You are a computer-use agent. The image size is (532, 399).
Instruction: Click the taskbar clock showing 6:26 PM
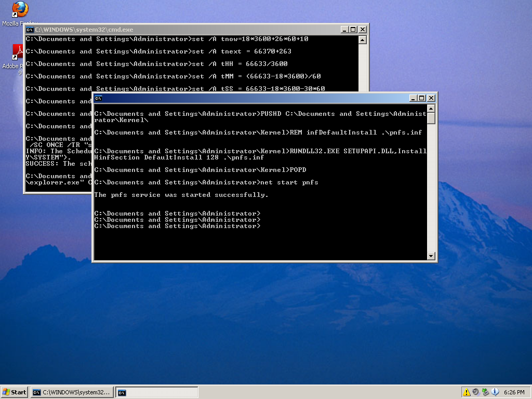pyautogui.click(x=514, y=392)
